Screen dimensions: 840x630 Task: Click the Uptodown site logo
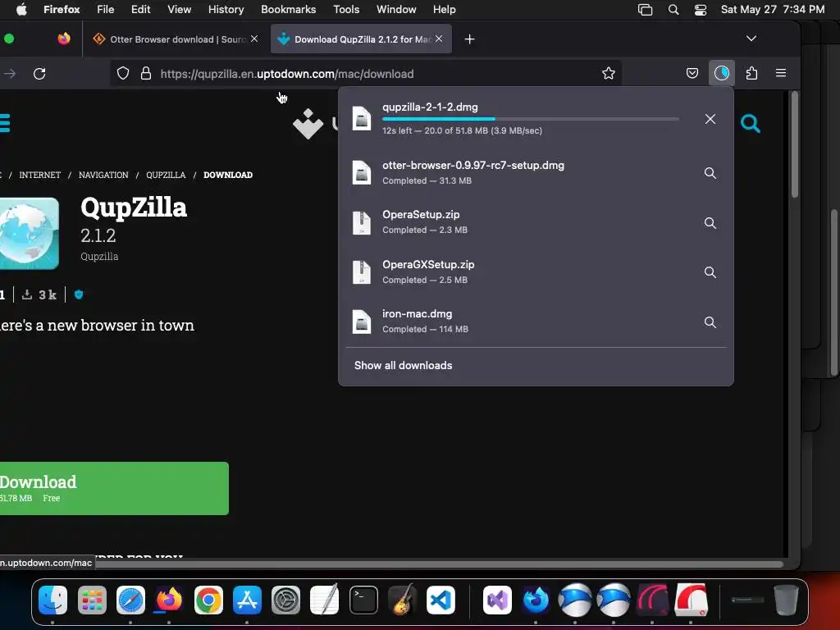click(308, 124)
